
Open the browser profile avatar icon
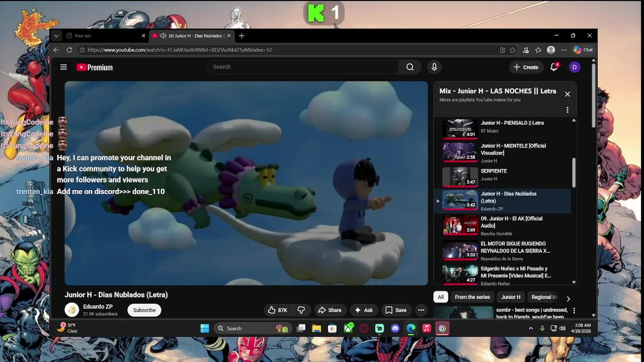(x=551, y=50)
